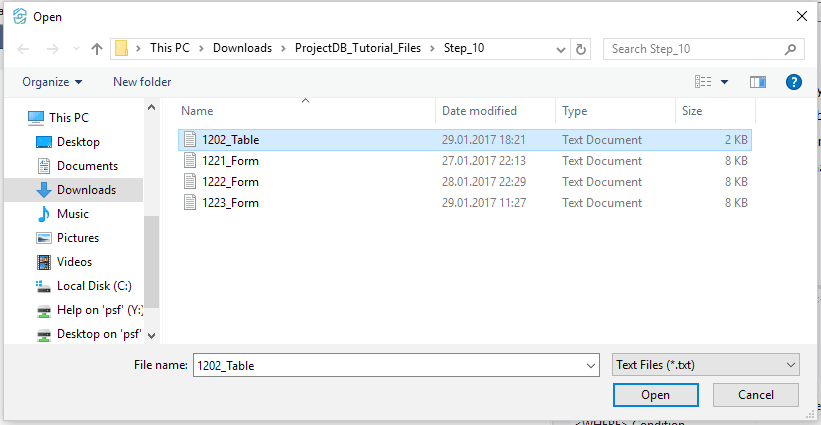Select the 1223_Form text file

[230, 203]
